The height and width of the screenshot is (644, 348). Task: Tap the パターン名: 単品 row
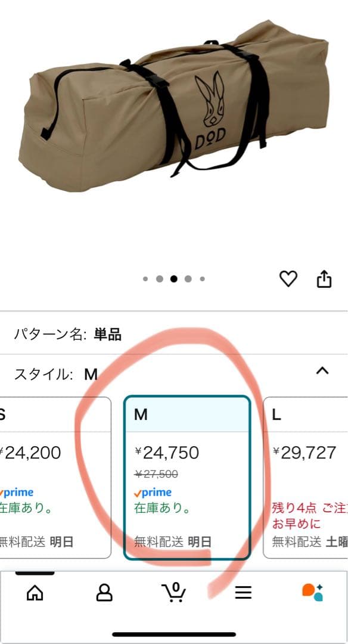click(174, 335)
